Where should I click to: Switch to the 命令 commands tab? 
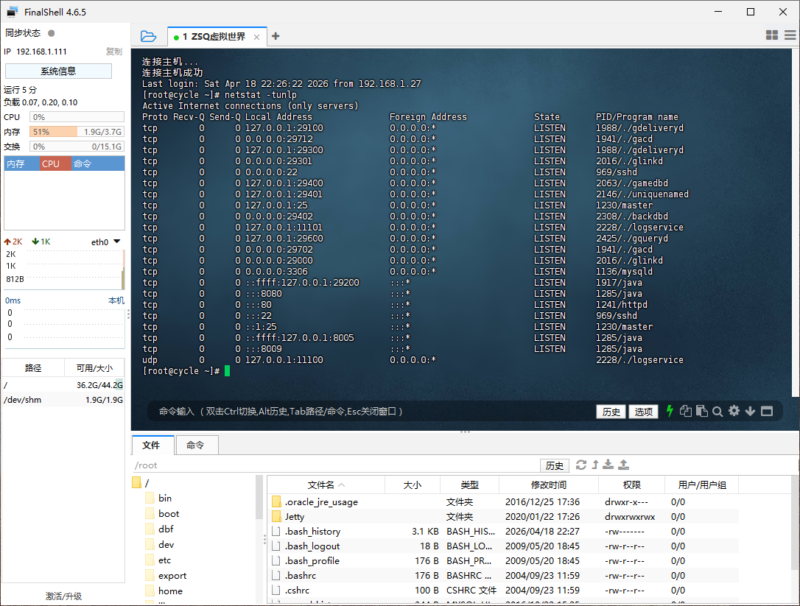(195, 445)
